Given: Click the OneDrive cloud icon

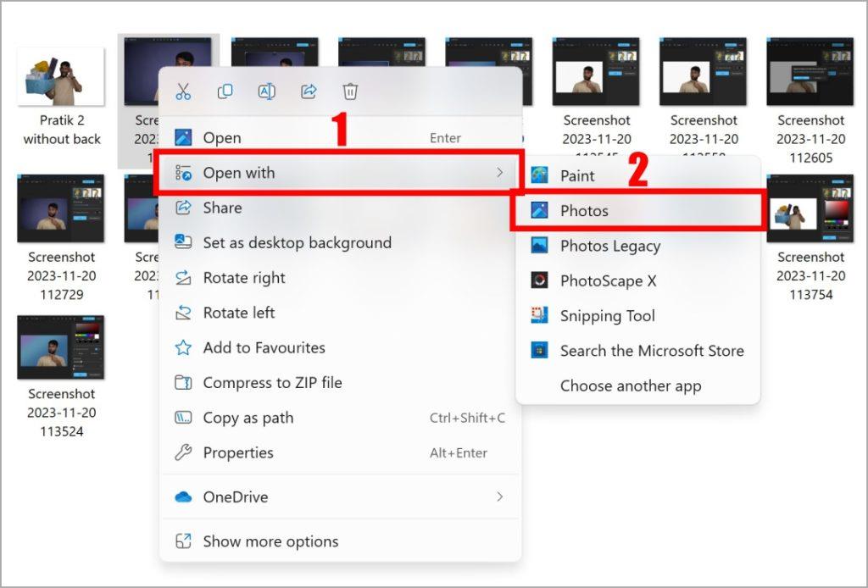Looking at the screenshot, I should point(183,496).
